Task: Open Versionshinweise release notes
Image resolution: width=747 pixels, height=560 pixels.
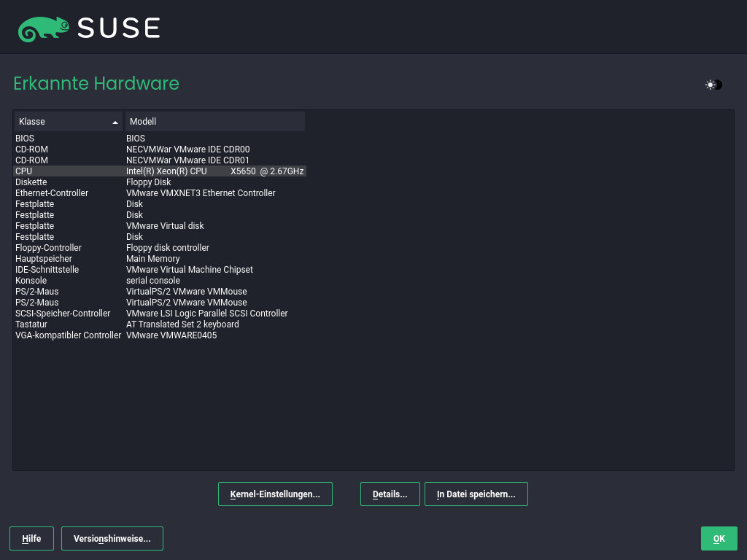Action: (112, 538)
